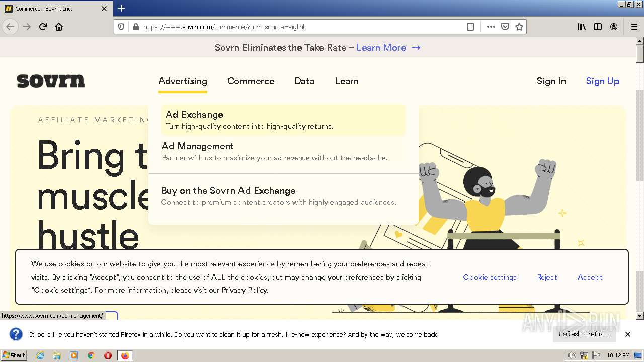This screenshot has height=362, width=644.
Task: Follow the Learn More banner link
Action: click(388, 48)
